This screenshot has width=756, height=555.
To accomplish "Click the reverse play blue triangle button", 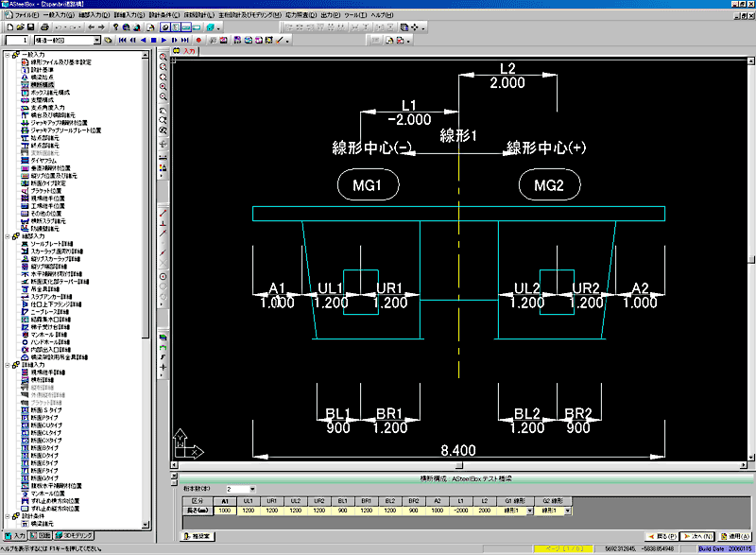I will click(x=144, y=41).
